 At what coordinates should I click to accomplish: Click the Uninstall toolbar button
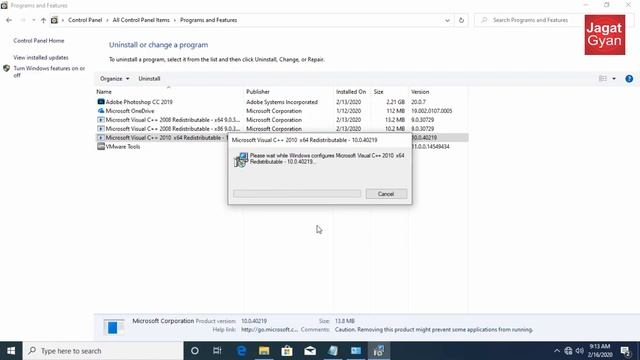(149, 78)
